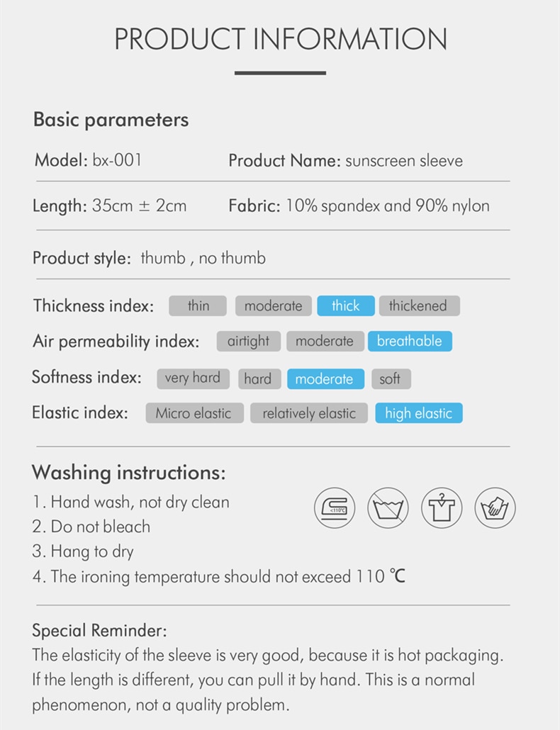
Task: Pick the 'soft' softness tag
Action: pos(391,378)
